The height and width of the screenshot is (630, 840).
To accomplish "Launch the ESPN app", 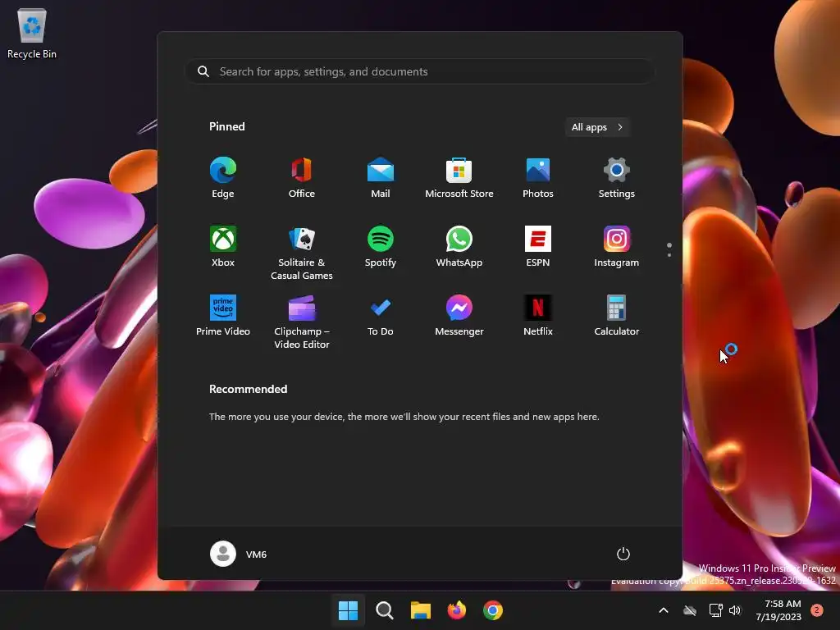I will (x=538, y=246).
